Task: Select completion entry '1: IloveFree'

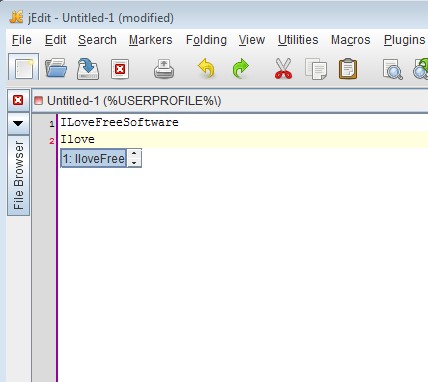Action: (x=93, y=158)
